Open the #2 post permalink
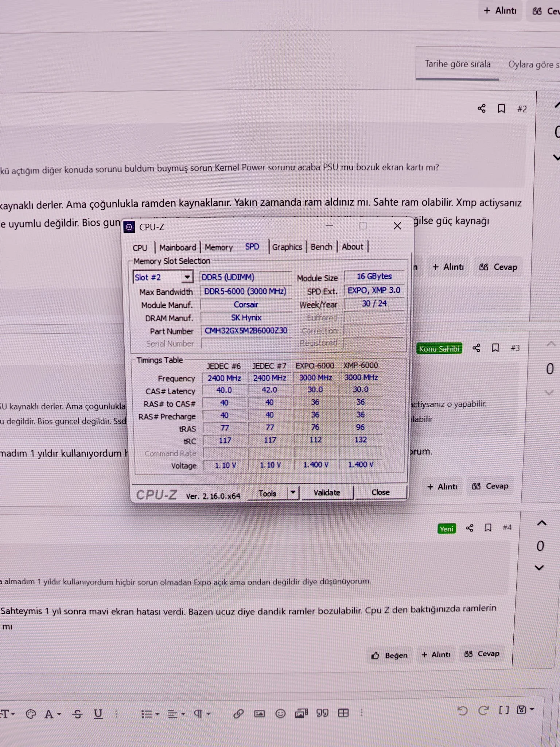560x747 pixels. click(522, 109)
